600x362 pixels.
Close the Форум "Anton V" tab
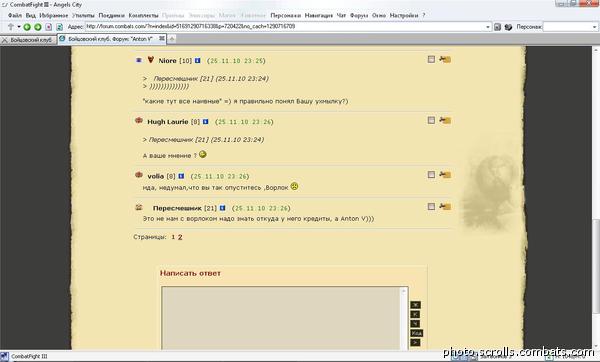pyautogui.click(x=162, y=39)
